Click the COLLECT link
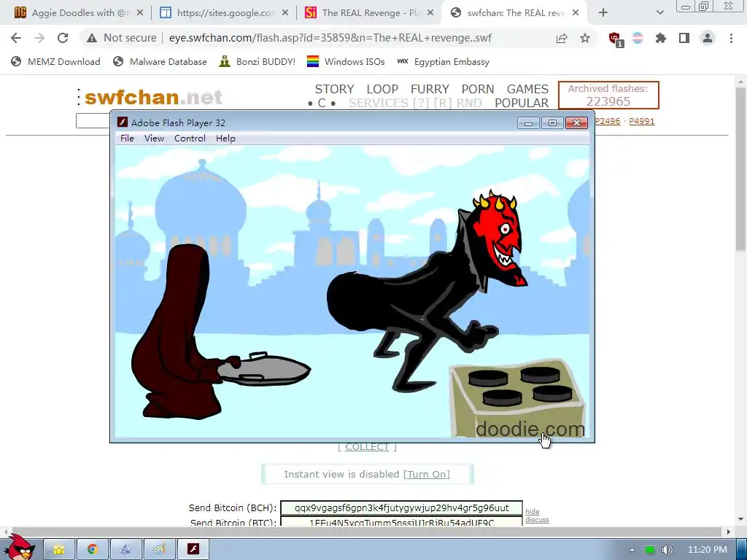The height and width of the screenshot is (560, 747). coord(368,447)
